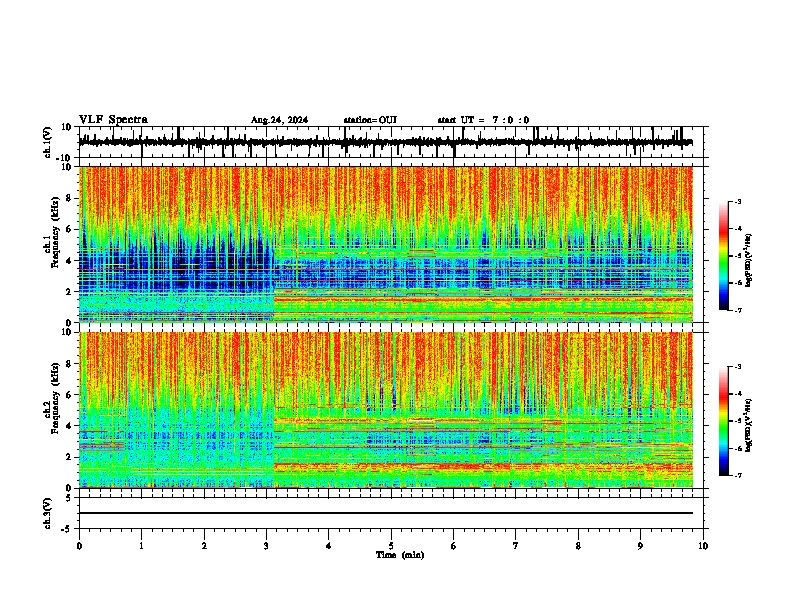
Task: Click time axis tick label "6"
Action: (x=454, y=546)
